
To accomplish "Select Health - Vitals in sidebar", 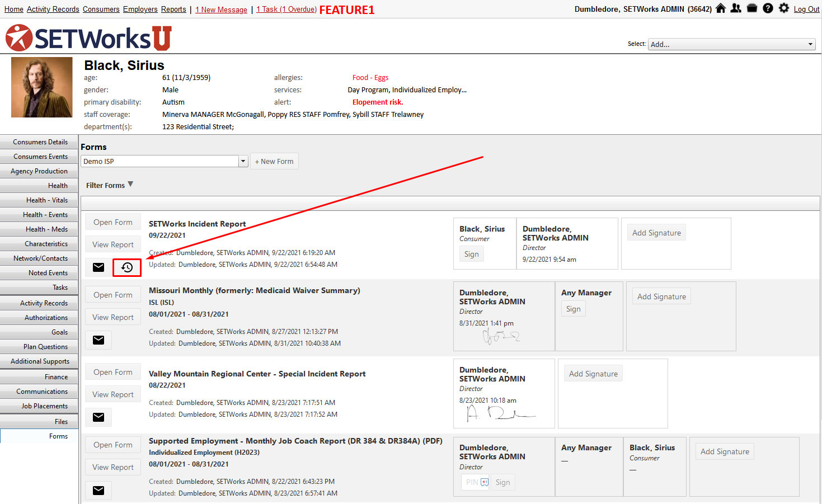I will [x=39, y=200].
